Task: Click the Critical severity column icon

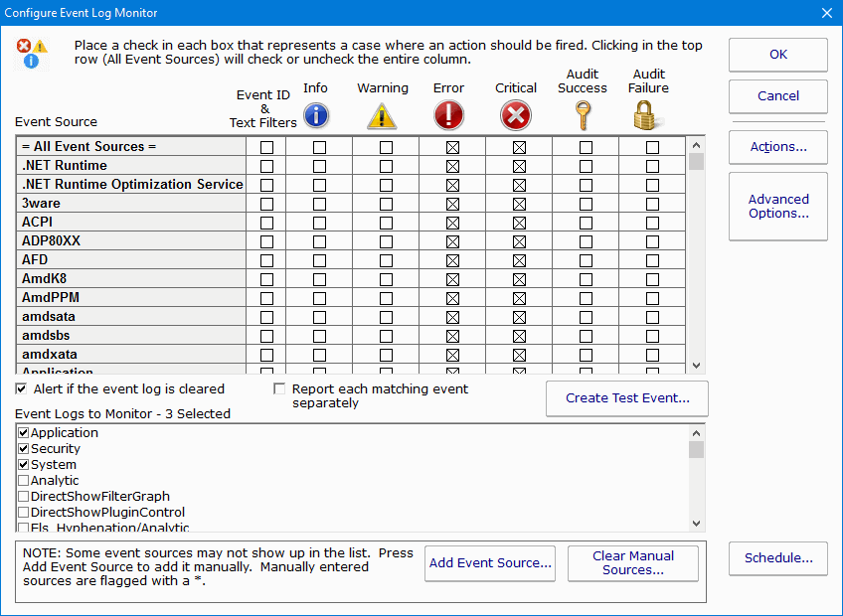Action: click(x=515, y=115)
